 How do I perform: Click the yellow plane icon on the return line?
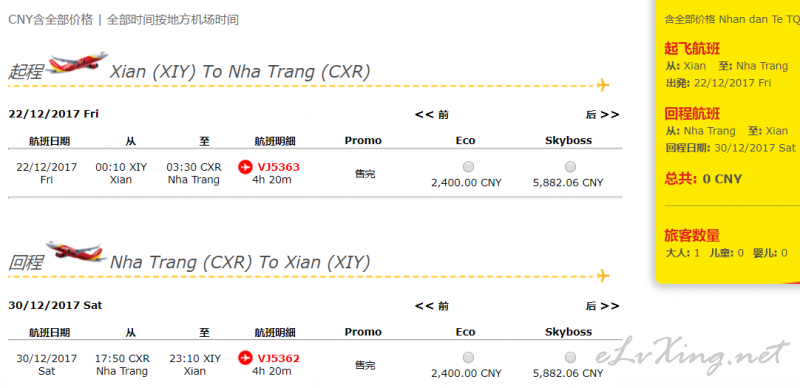pos(603,276)
